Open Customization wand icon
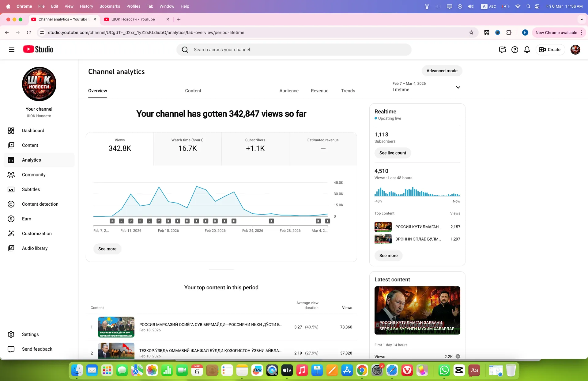Viewport: 588px width, 381px height. pyautogui.click(x=11, y=234)
